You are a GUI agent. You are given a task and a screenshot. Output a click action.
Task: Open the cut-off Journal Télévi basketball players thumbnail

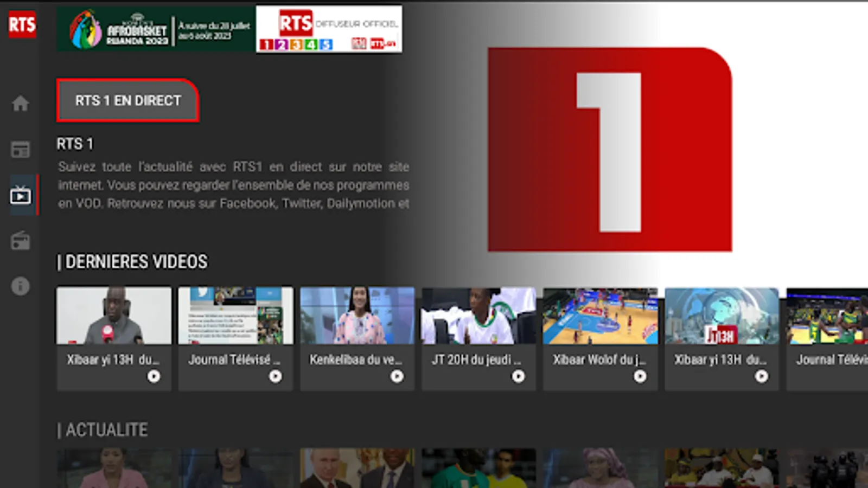(x=827, y=316)
